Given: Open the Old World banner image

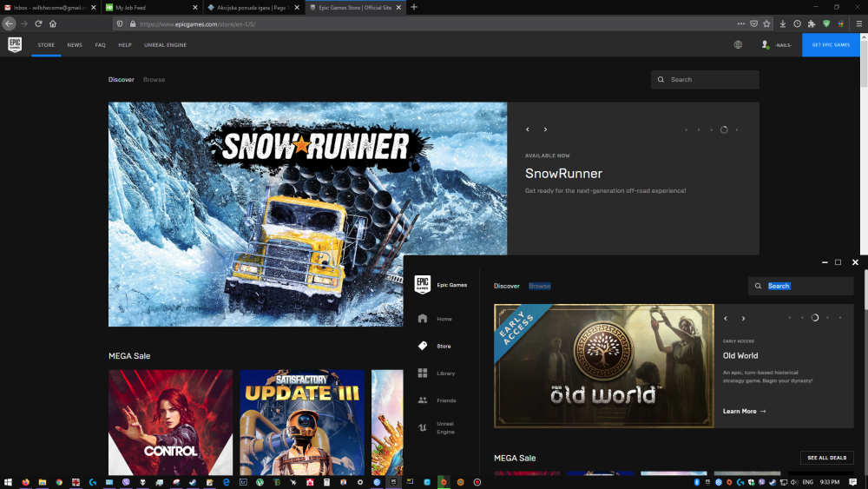Looking at the screenshot, I should [604, 366].
